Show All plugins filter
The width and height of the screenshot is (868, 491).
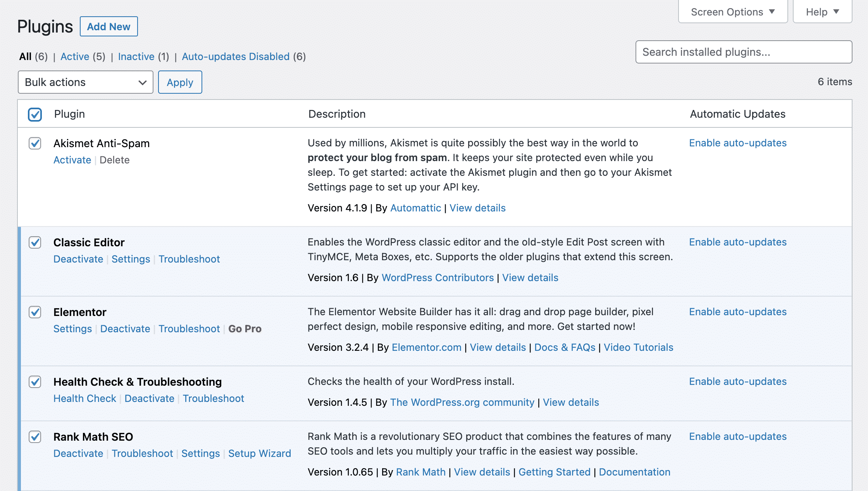tap(25, 57)
